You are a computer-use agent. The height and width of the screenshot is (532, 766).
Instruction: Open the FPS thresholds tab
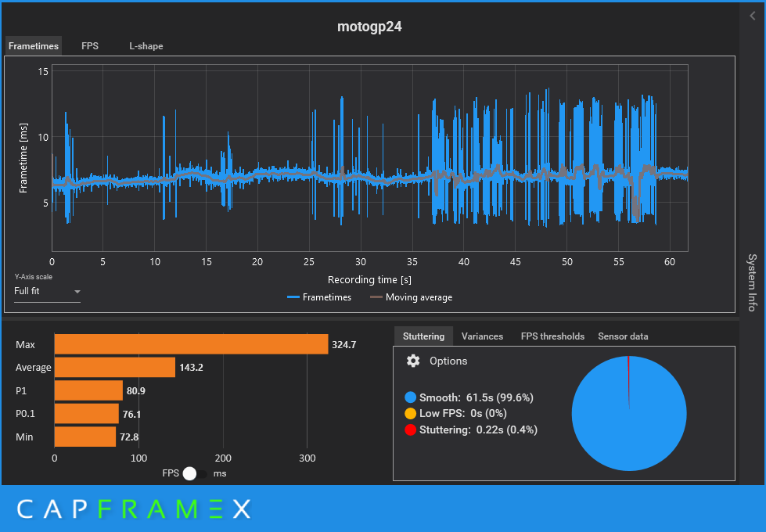click(552, 336)
